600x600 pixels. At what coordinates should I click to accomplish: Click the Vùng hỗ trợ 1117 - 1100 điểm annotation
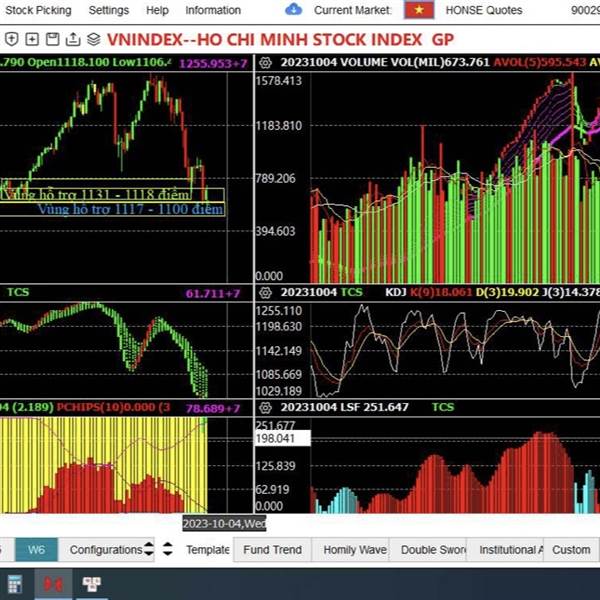[x=130, y=209]
